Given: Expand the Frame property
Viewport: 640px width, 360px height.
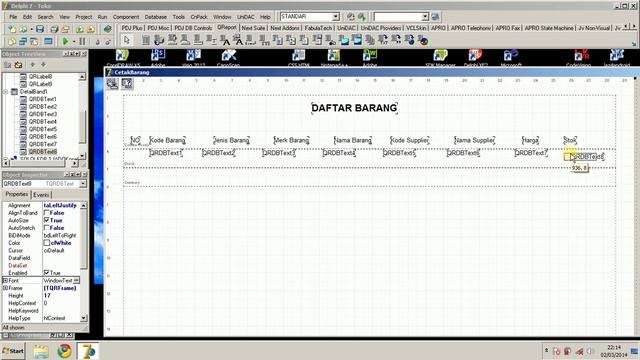Looking at the screenshot, I should click(6, 288).
